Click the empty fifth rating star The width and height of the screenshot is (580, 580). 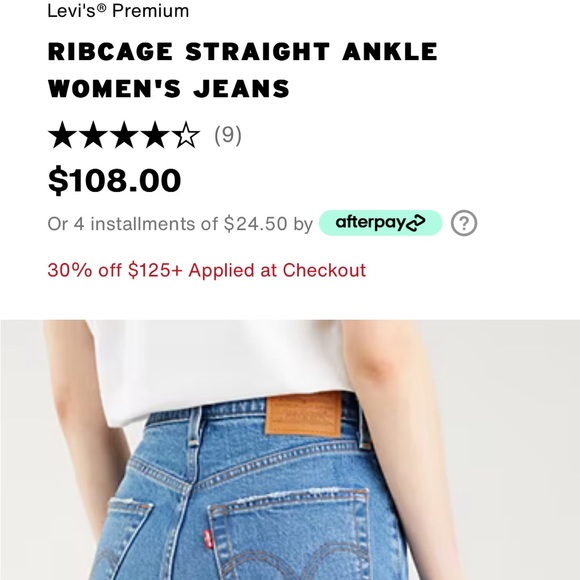186,135
